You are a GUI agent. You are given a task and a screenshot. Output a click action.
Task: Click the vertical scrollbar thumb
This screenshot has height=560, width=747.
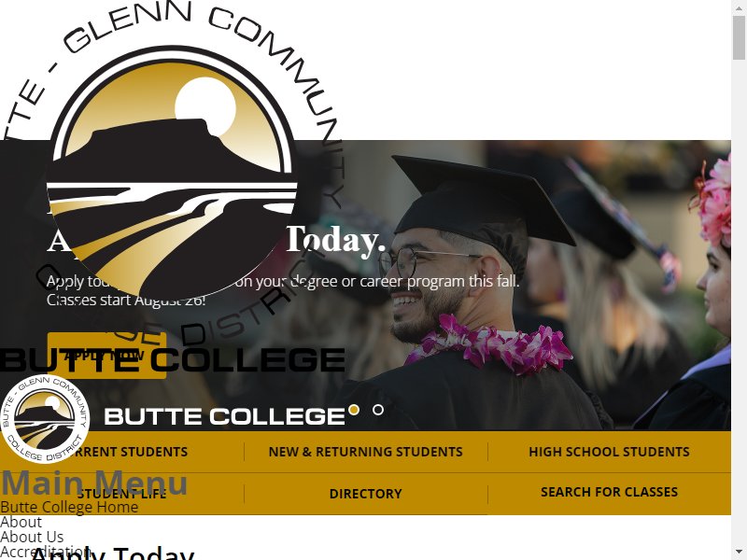point(739,37)
